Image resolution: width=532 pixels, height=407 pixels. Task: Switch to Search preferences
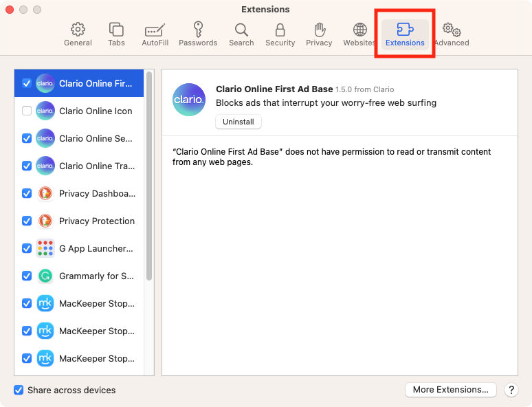241,34
